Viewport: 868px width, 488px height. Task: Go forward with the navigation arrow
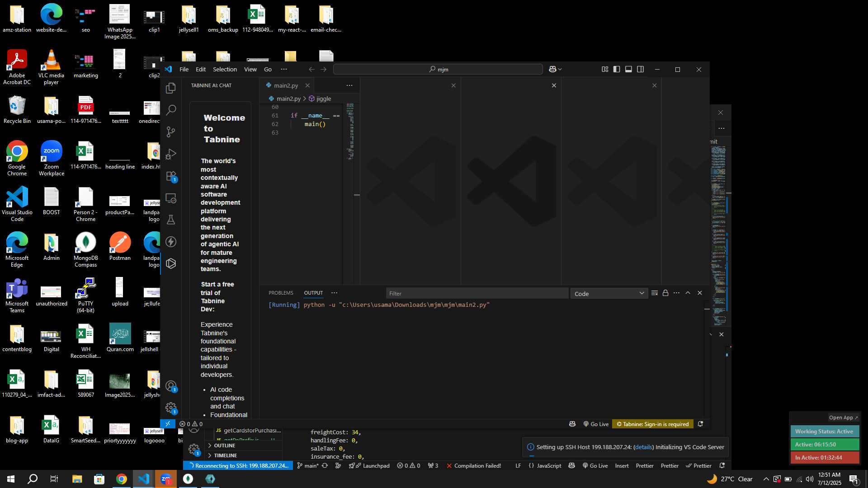coord(323,69)
